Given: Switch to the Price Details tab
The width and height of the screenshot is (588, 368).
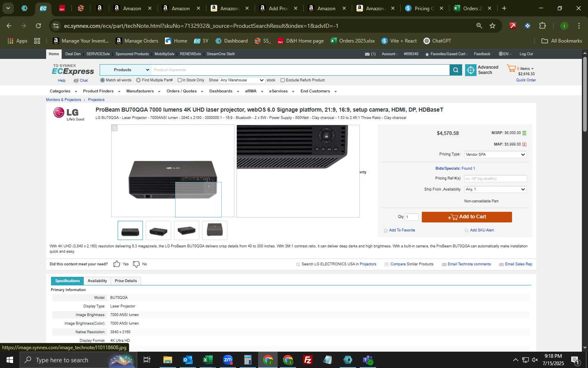Looking at the screenshot, I should pyautogui.click(x=126, y=281).
